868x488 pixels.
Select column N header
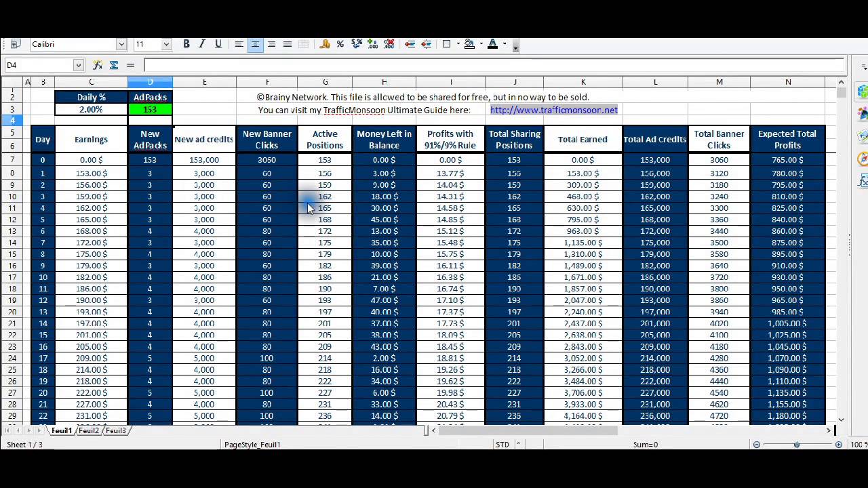788,82
